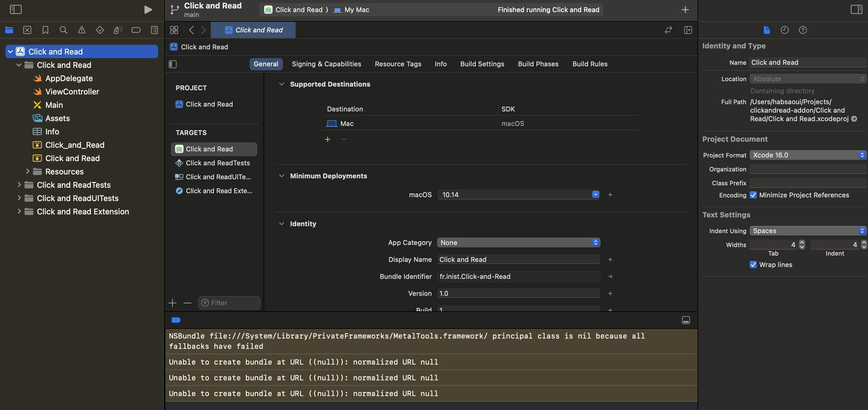
Task: Click the blue breakpoints activation tag
Action: click(x=176, y=320)
